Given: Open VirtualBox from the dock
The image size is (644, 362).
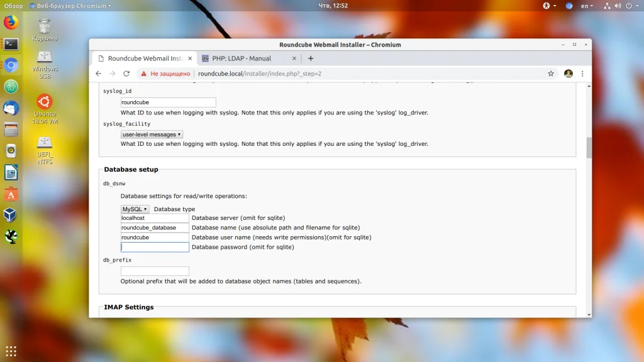Looking at the screenshot, I should [11, 215].
